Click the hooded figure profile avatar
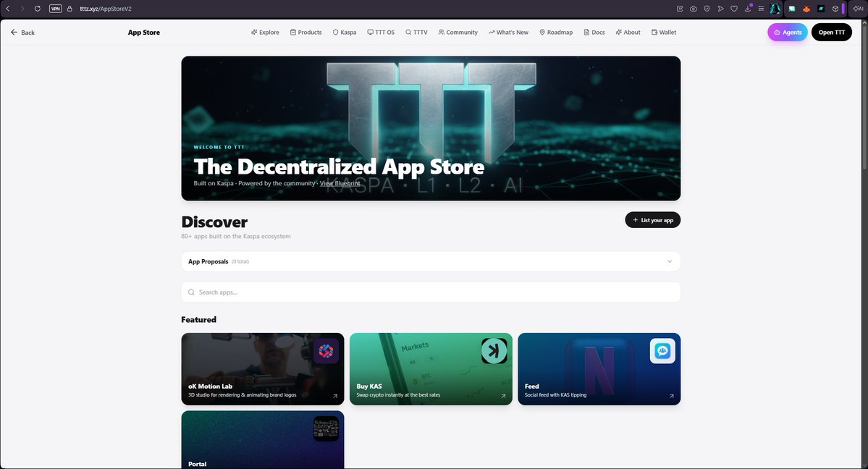Viewport: 868px width, 469px height. point(775,9)
